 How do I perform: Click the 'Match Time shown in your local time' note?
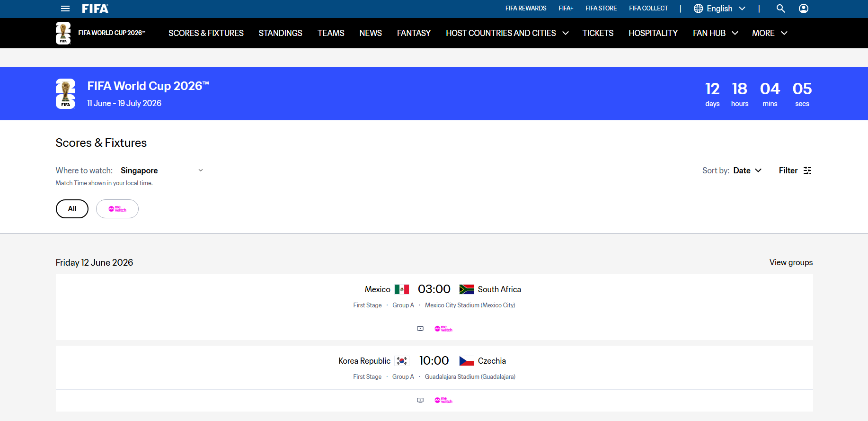click(x=104, y=183)
